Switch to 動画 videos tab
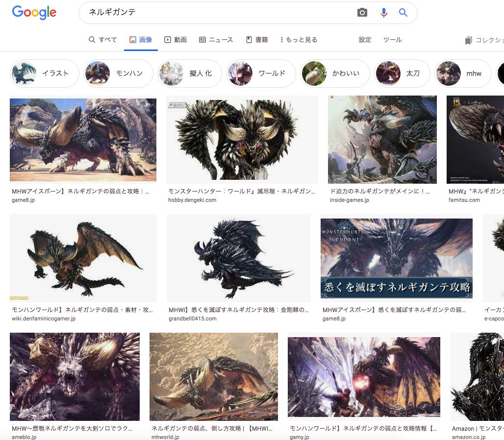The image size is (504, 440). [x=176, y=40]
